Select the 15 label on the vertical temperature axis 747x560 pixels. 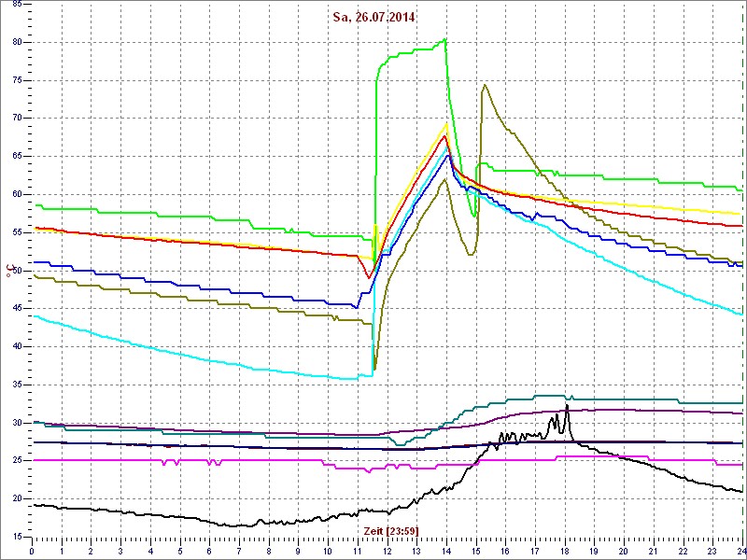15,538
